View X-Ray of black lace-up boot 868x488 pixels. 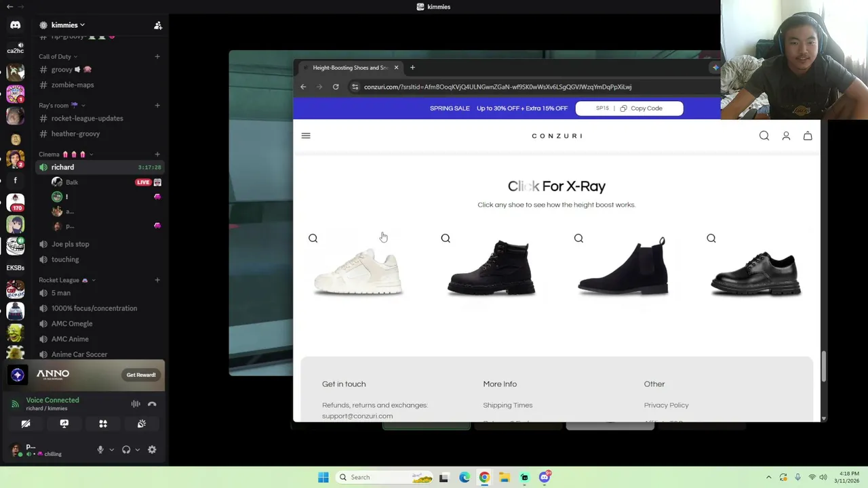point(491,268)
